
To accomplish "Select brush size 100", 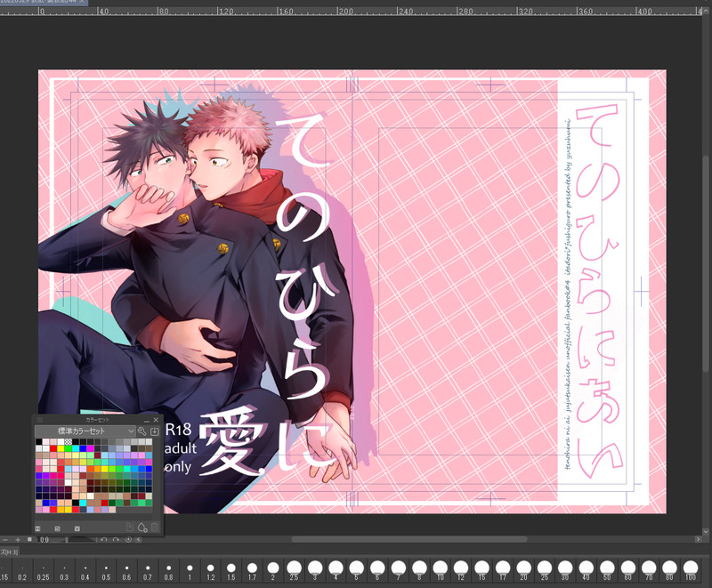I will coord(691,571).
